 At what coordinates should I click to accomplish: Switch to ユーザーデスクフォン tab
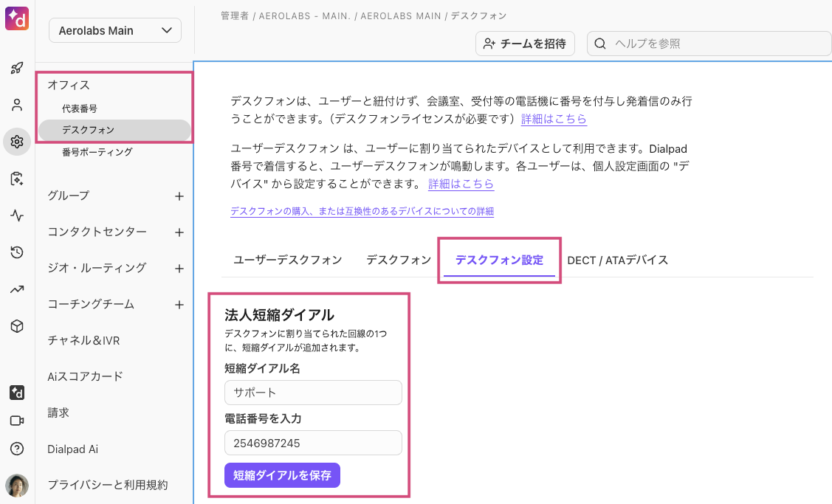click(x=288, y=260)
